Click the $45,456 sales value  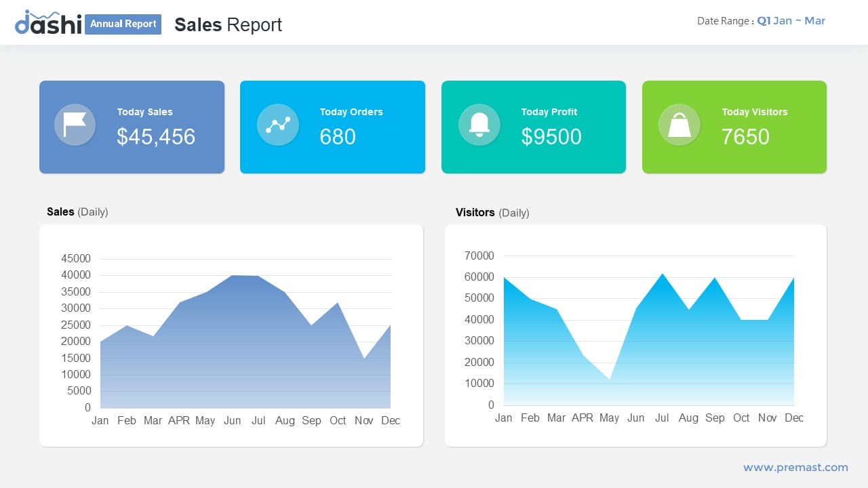[x=156, y=137]
